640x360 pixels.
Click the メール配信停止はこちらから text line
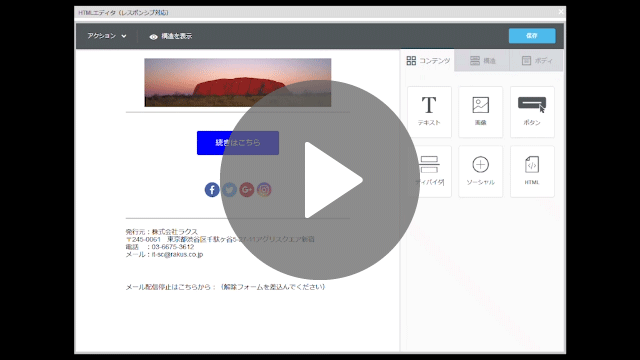coord(225,287)
